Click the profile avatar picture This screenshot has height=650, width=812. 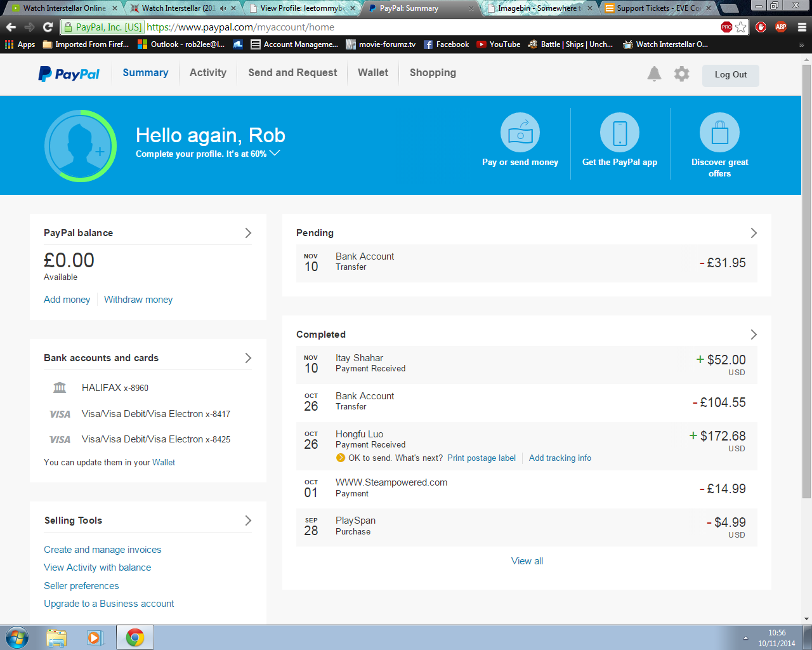81,146
